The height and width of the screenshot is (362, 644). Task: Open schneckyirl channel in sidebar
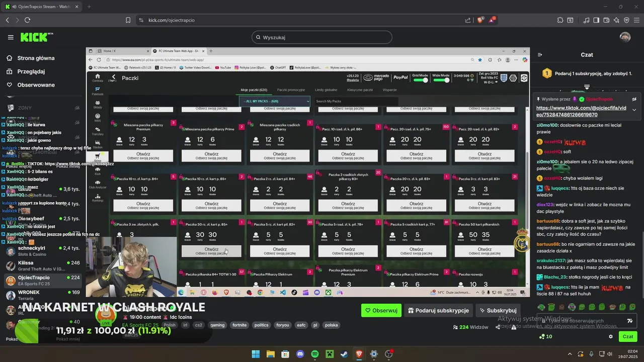pos(42,251)
